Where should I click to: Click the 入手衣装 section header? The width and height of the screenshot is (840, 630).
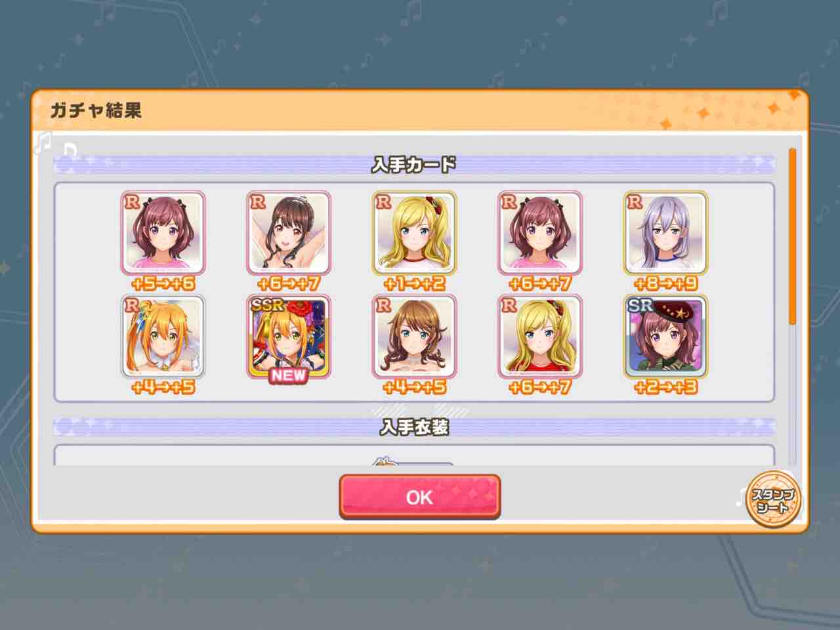(414, 427)
